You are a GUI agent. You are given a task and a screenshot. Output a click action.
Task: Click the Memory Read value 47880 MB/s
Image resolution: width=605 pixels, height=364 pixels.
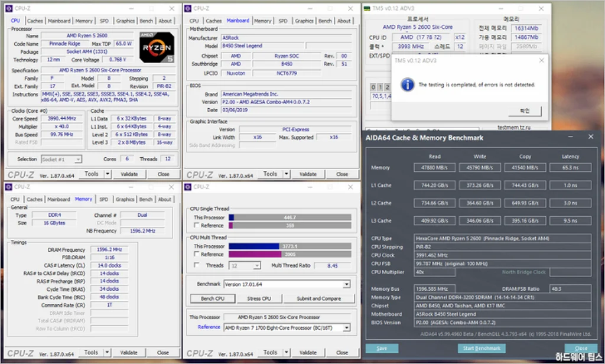[434, 168]
